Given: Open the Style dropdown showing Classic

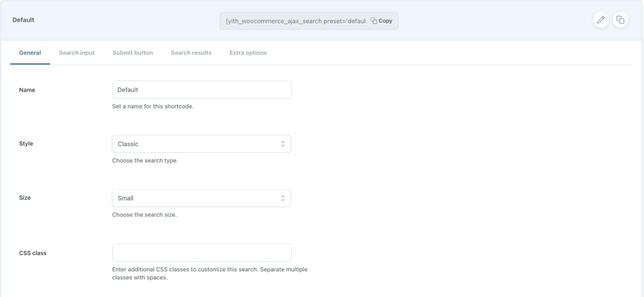Looking at the screenshot, I should (x=202, y=144).
